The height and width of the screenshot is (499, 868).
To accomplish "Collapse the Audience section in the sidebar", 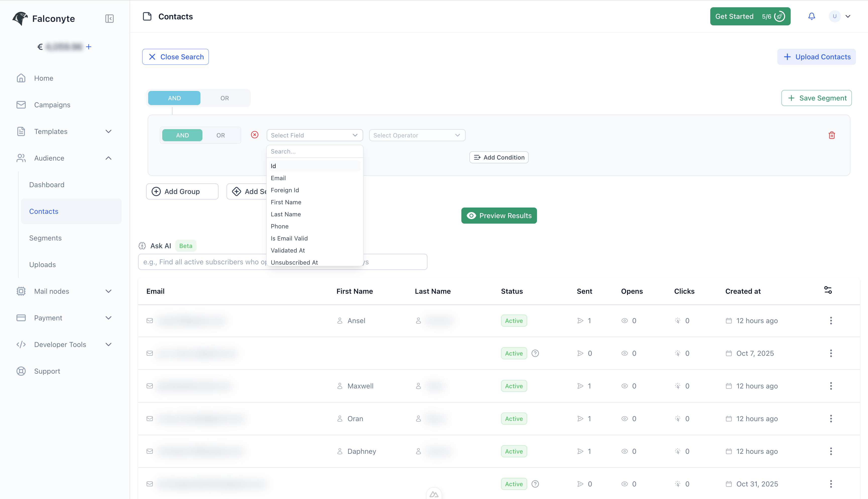I will pyautogui.click(x=108, y=158).
